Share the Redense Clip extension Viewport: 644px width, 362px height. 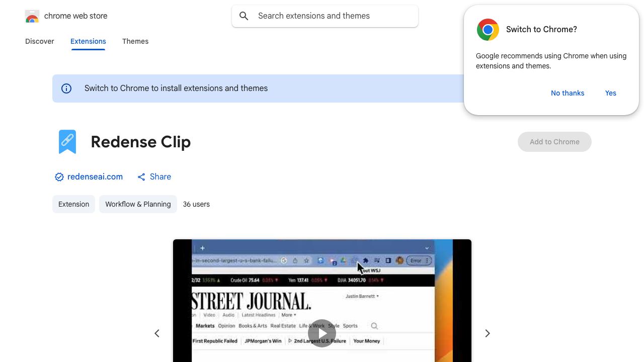(154, 176)
